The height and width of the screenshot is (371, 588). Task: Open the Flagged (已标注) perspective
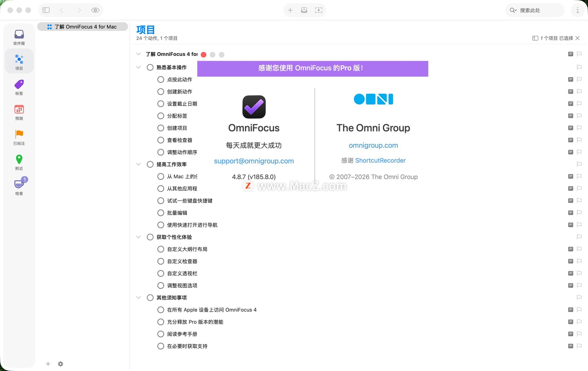click(x=19, y=137)
